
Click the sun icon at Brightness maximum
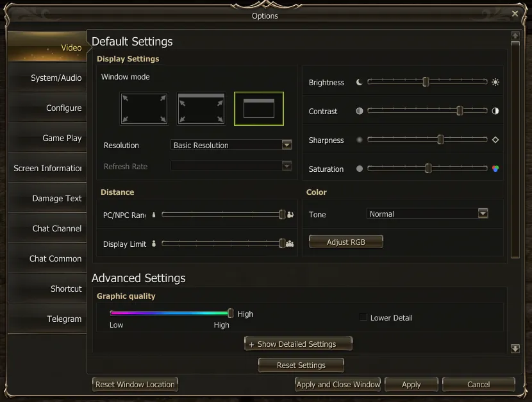click(495, 82)
